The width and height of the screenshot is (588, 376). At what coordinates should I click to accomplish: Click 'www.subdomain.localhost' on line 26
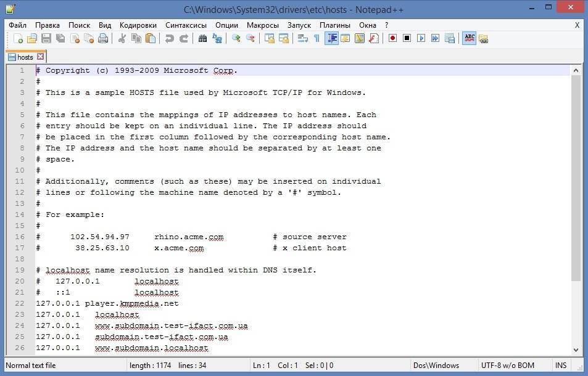click(152, 348)
